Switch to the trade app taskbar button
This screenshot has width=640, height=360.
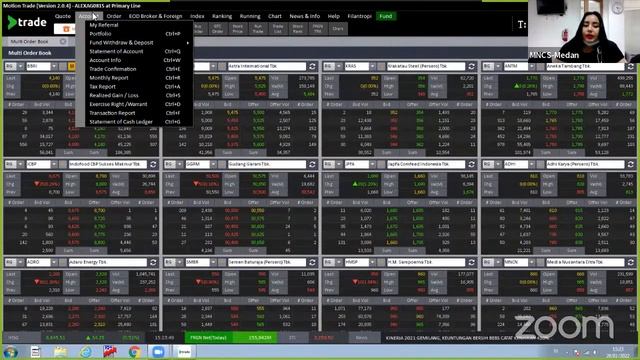tap(184, 351)
